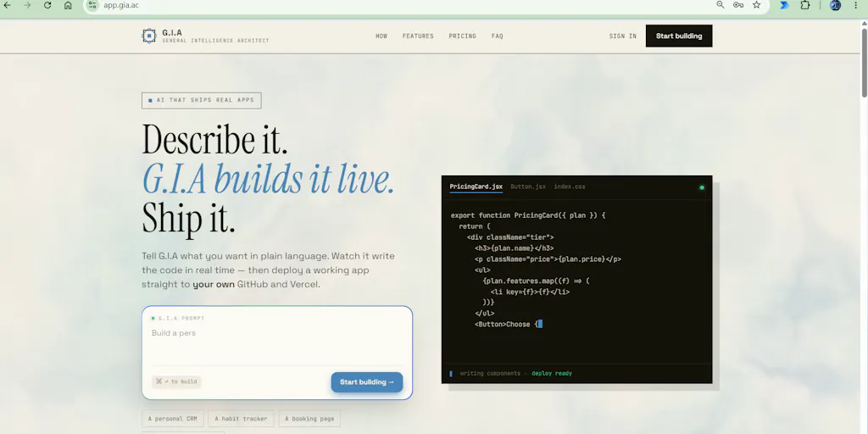Go to the browser home icon

(68, 5)
